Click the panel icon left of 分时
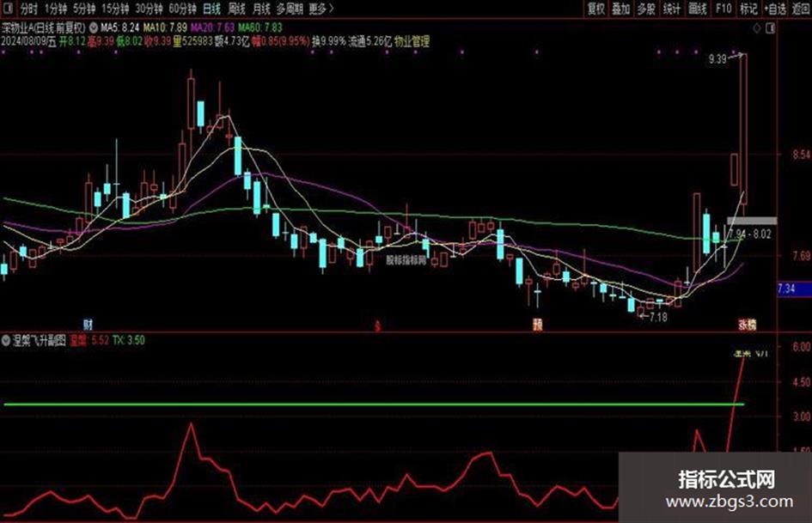812x523 pixels. coord(9,9)
